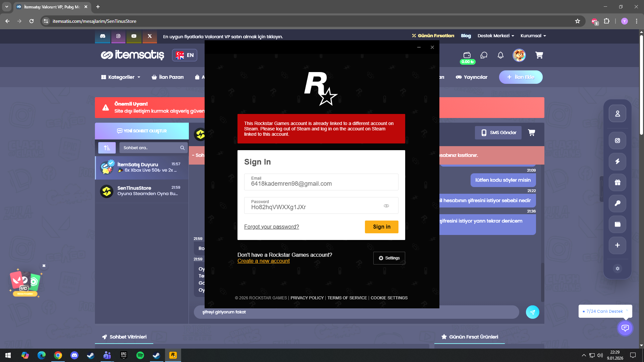
Task: Click the Instagram icon in right floating sidebar
Action: click(x=617, y=141)
